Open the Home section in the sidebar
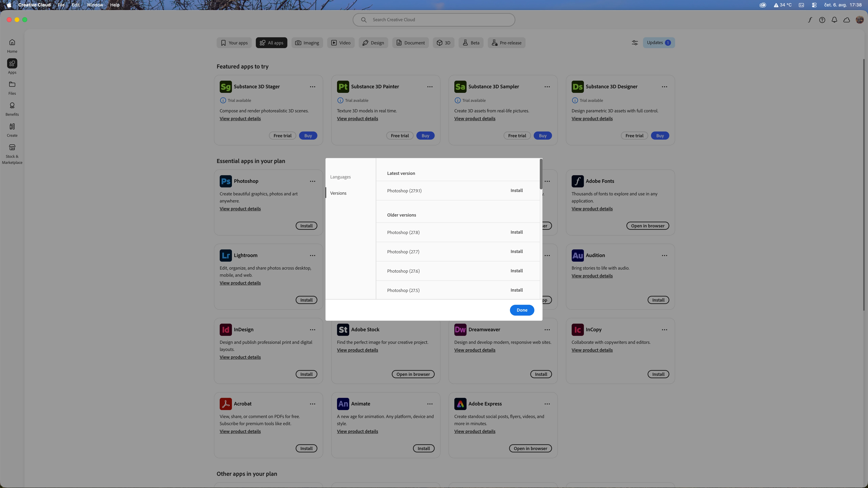This screenshot has width=868, height=488. point(12,46)
